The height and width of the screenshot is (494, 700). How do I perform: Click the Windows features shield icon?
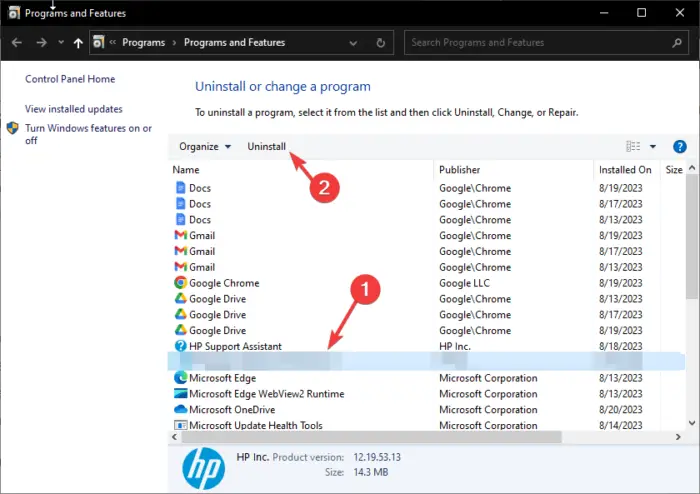click(x=12, y=129)
